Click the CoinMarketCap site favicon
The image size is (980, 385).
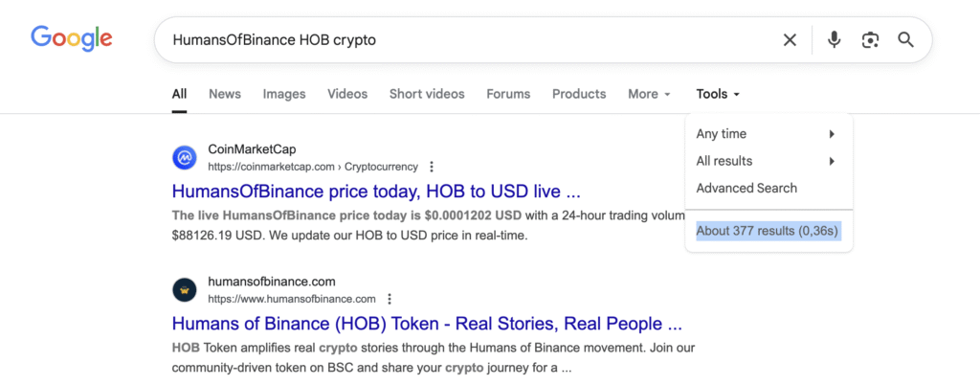pyautogui.click(x=185, y=157)
